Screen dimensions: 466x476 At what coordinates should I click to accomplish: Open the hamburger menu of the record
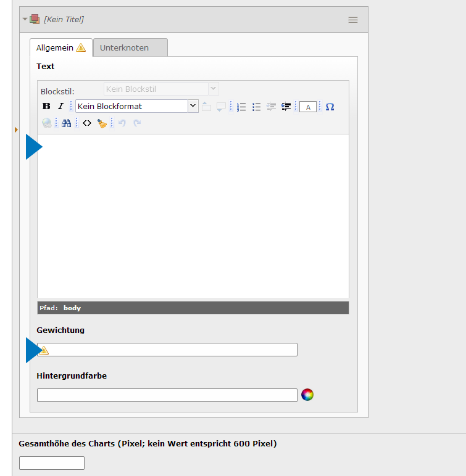point(353,20)
